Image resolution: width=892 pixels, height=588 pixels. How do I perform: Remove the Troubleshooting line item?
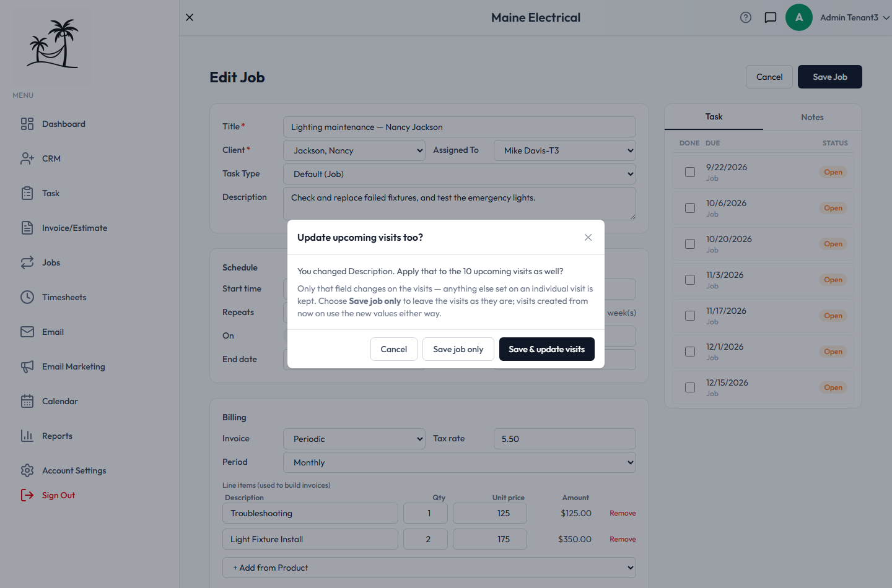pyautogui.click(x=623, y=513)
